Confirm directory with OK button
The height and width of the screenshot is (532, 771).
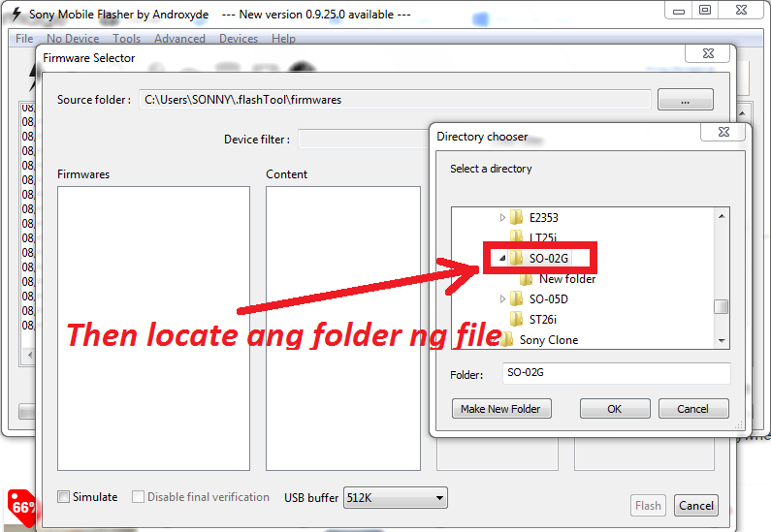pos(615,409)
